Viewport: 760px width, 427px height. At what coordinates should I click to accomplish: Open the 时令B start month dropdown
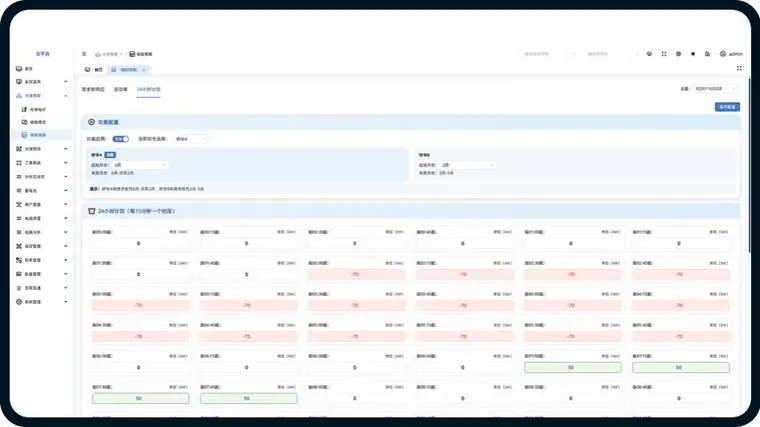coord(468,165)
